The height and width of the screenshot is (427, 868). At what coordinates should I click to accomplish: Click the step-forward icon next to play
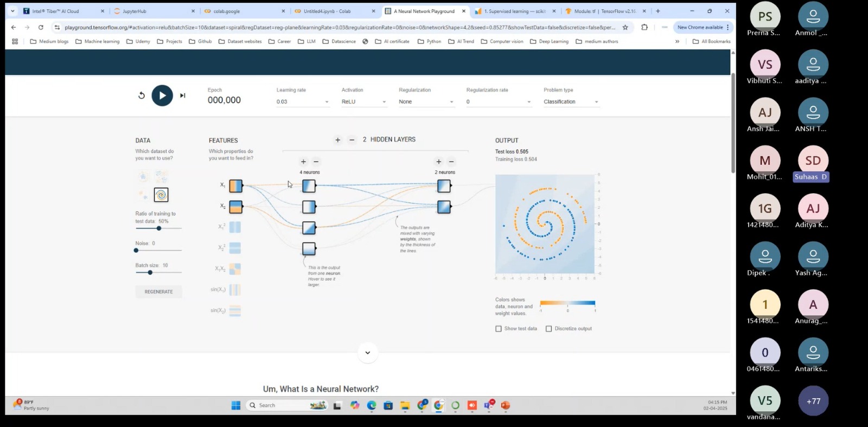(183, 95)
